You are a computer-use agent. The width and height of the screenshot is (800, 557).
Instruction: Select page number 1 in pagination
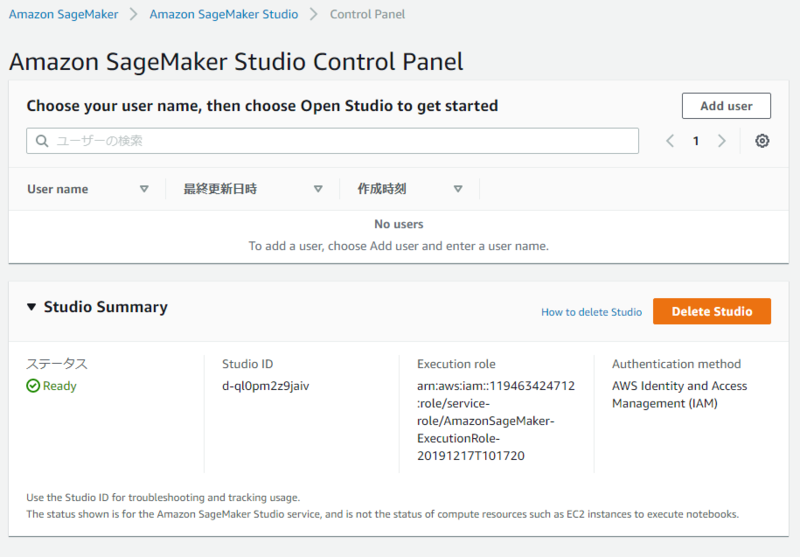(x=696, y=141)
